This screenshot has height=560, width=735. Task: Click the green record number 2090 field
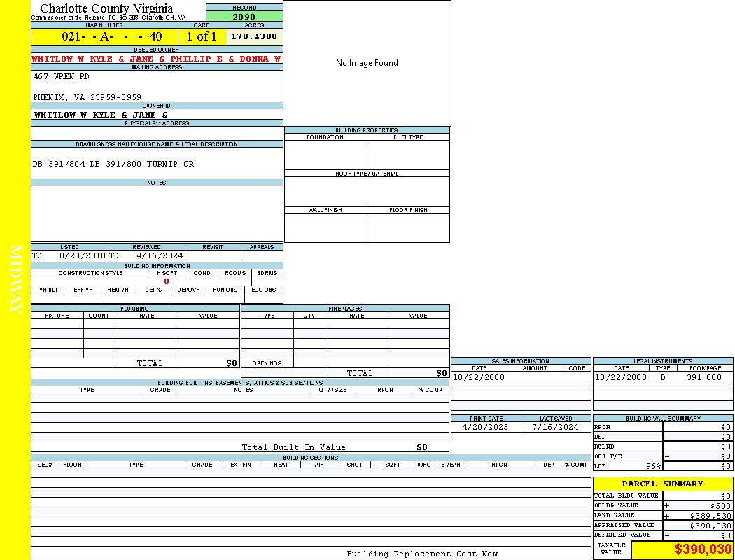[244, 16]
